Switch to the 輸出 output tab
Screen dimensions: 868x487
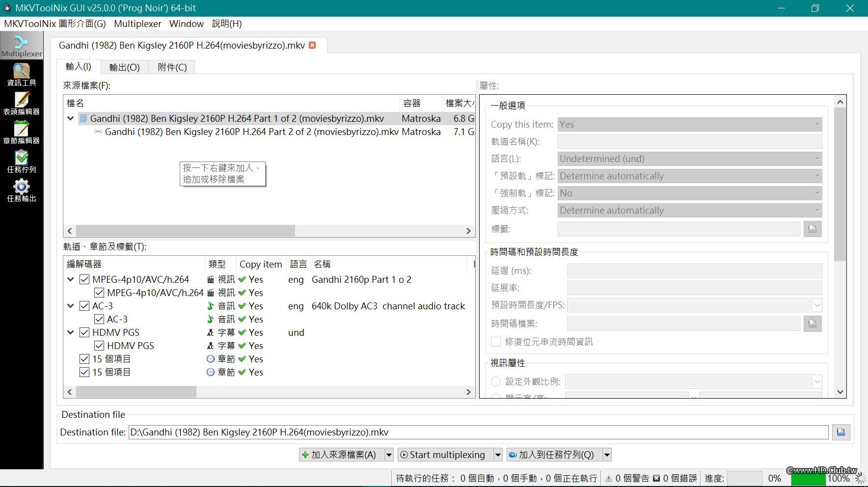click(124, 67)
